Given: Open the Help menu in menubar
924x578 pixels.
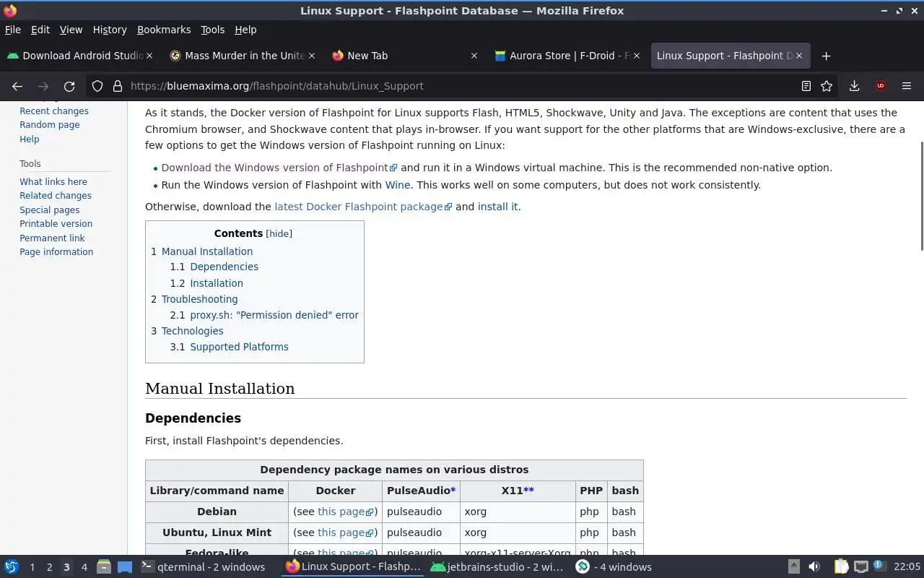Looking at the screenshot, I should tap(245, 30).
